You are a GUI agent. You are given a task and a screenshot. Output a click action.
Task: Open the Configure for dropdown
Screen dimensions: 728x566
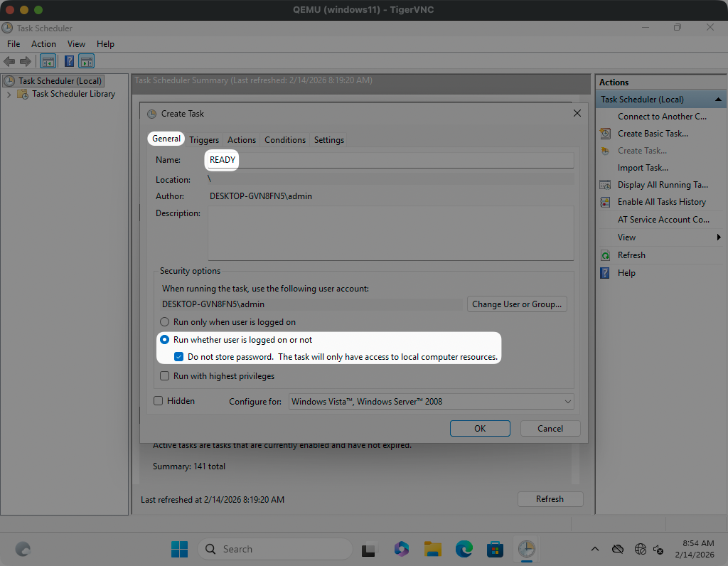pyautogui.click(x=432, y=402)
